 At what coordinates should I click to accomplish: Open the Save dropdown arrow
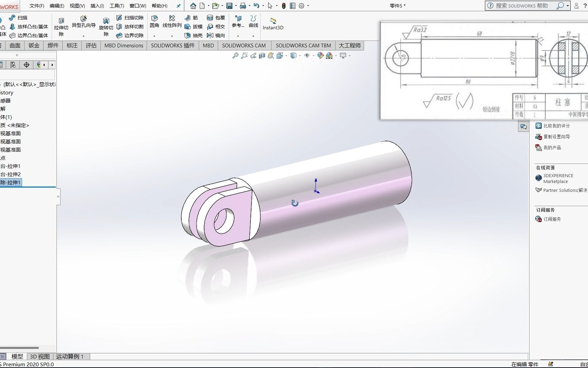click(x=235, y=6)
